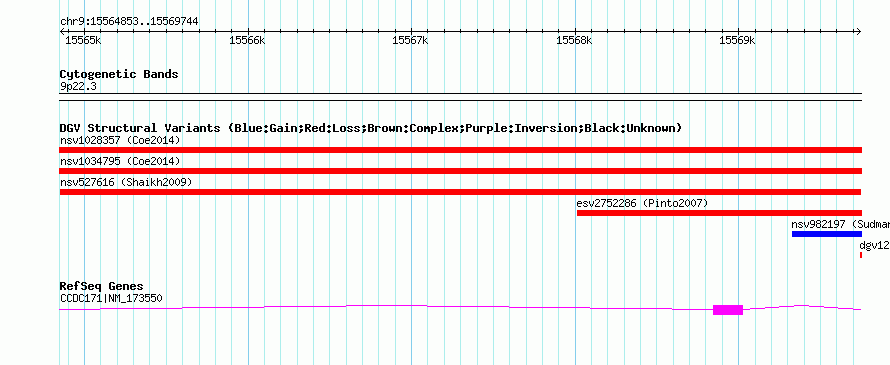Select the nsv527616 red loss bar
The height and width of the screenshot is (365, 890).
click(460, 192)
